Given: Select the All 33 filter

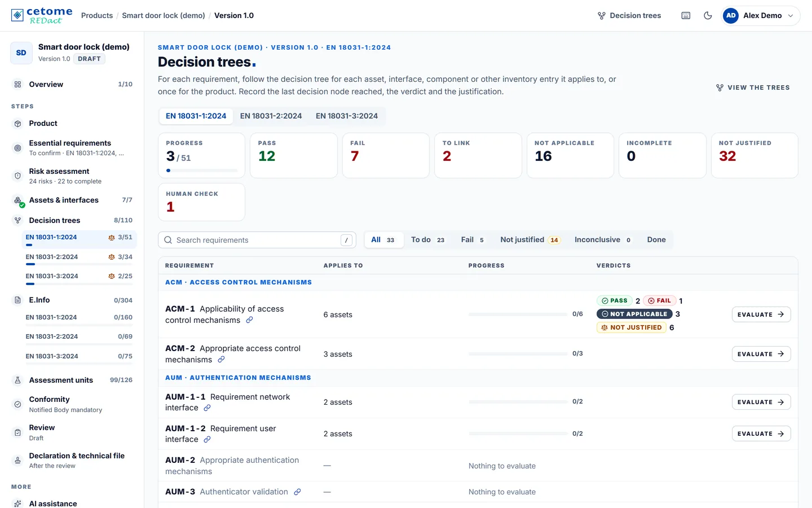Looking at the screenshot, I should [383, 240].
